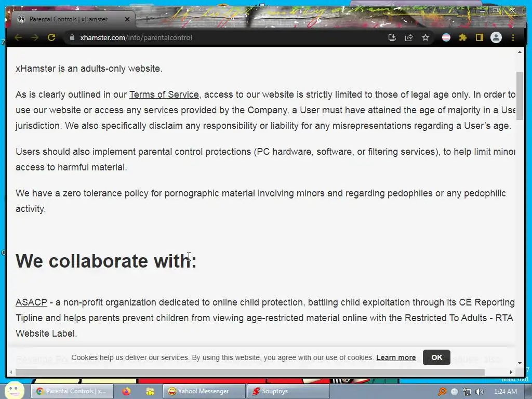This screenshot has height=399, width=532.
Task: Open the striped round extension icon
Action: click(x=446, y=37)
